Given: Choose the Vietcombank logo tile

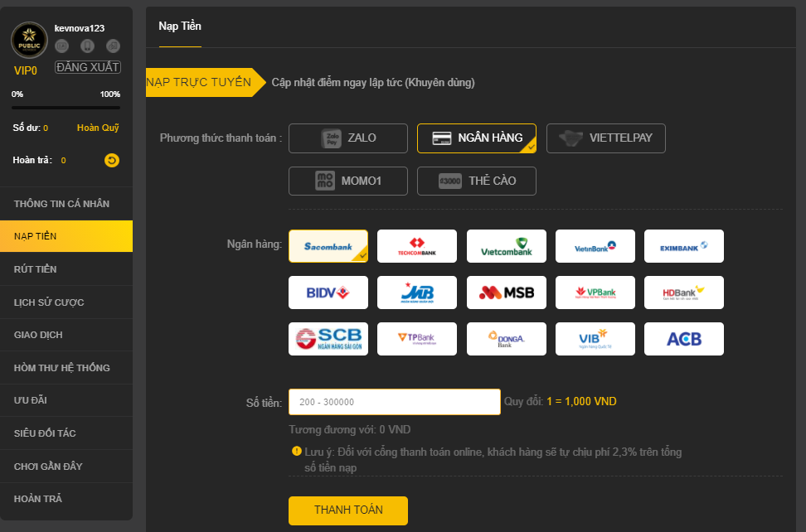Looking at the screenshot, I should [x=507, y=246].
